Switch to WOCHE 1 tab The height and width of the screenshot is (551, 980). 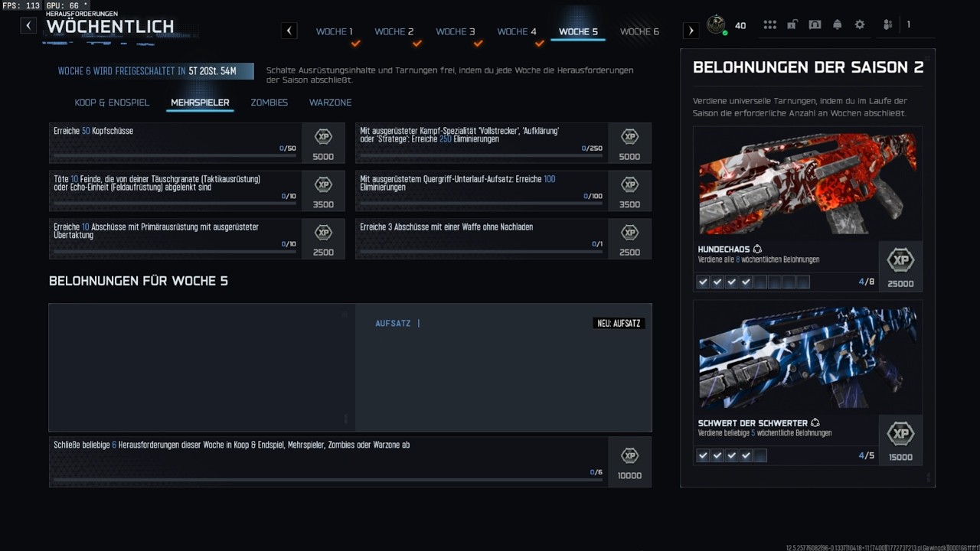pyautogui.click(x=335, y=31)
